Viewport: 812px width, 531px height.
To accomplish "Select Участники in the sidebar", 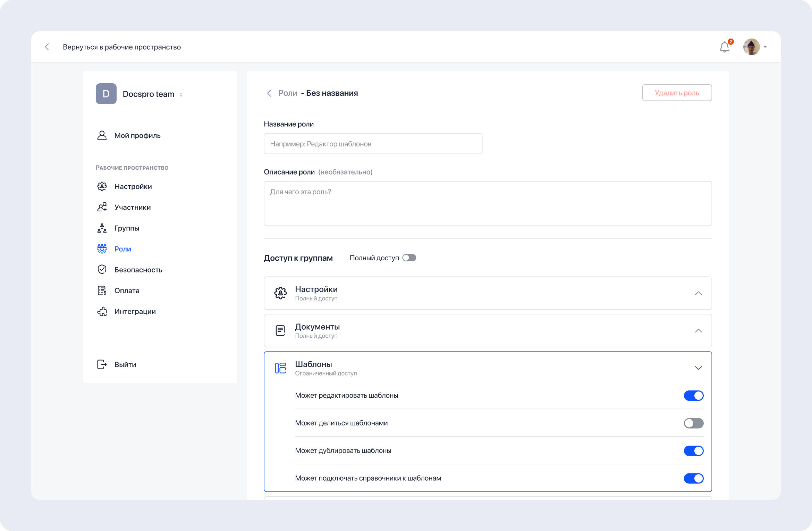I will point(133,207).
